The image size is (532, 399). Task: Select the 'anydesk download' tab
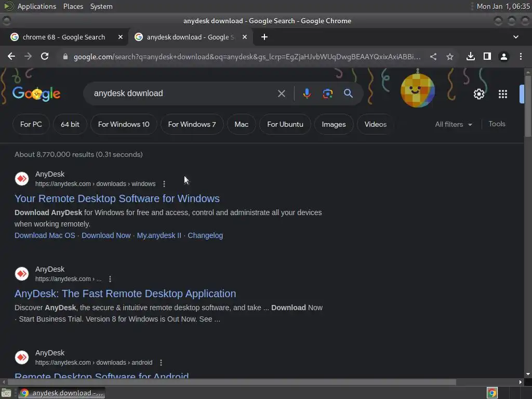tap(190, 37)
